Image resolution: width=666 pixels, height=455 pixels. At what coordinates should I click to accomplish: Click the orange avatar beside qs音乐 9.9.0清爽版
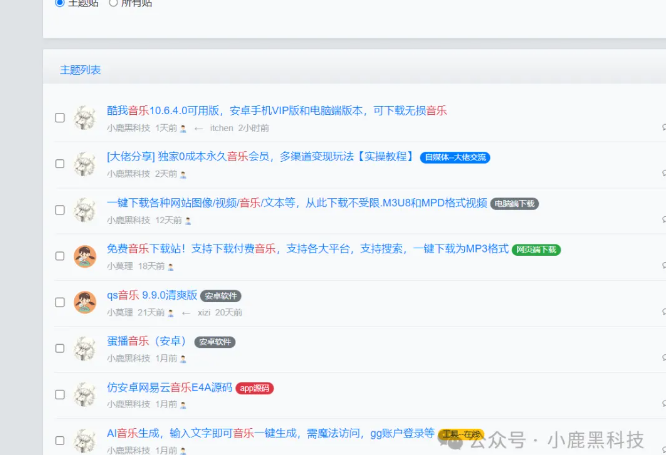(85, 301)
